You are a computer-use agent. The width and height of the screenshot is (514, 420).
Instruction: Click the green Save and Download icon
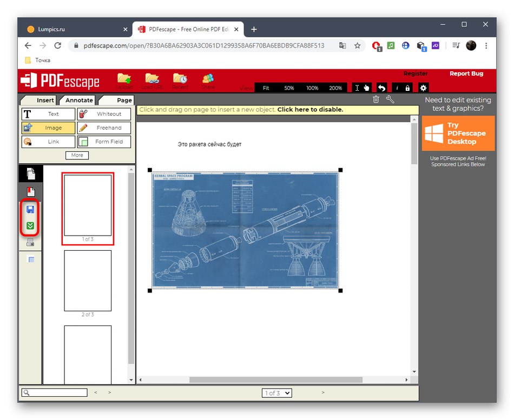30,225
